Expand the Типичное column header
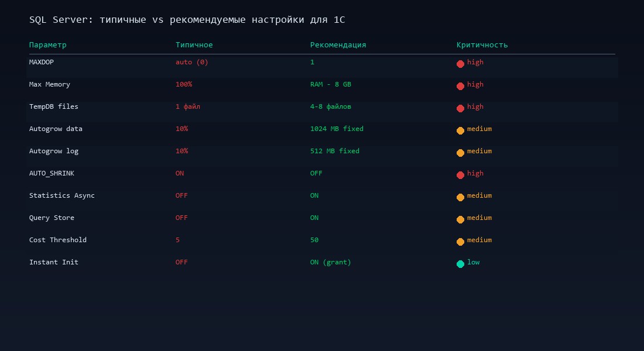This screenshot has height=351, width=644. tap(194, 44)
